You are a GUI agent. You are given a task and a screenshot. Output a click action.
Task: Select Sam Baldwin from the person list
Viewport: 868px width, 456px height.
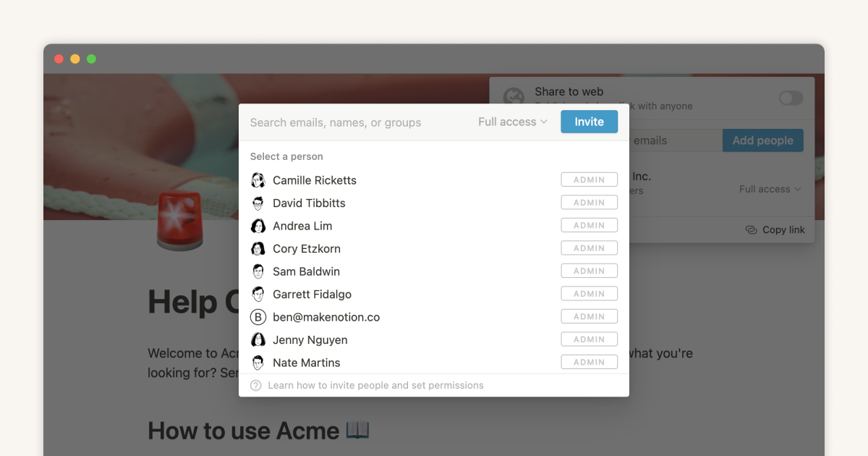coord(306,271)
